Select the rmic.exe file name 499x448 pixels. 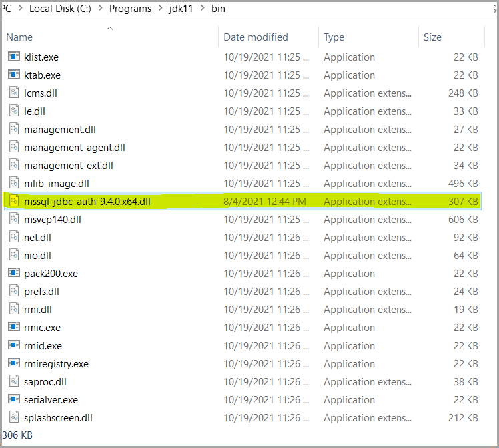coord(42,328)
